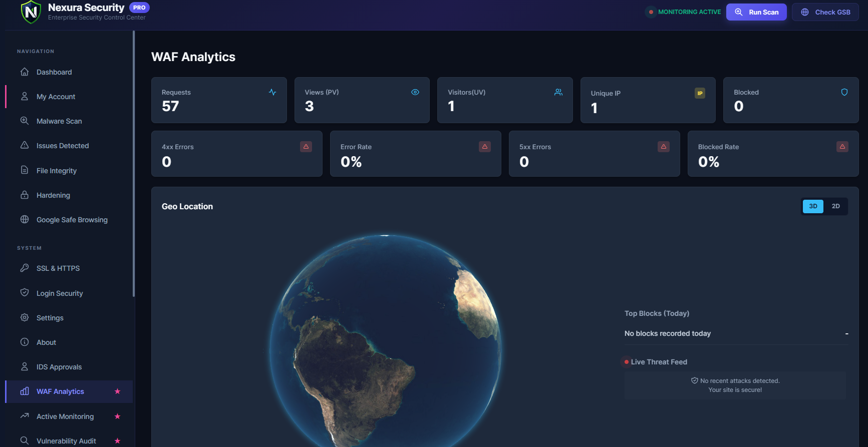The width and height of the screenshot is (868, 447).
Task: Open Active Monitoring page
Action: 69,416
